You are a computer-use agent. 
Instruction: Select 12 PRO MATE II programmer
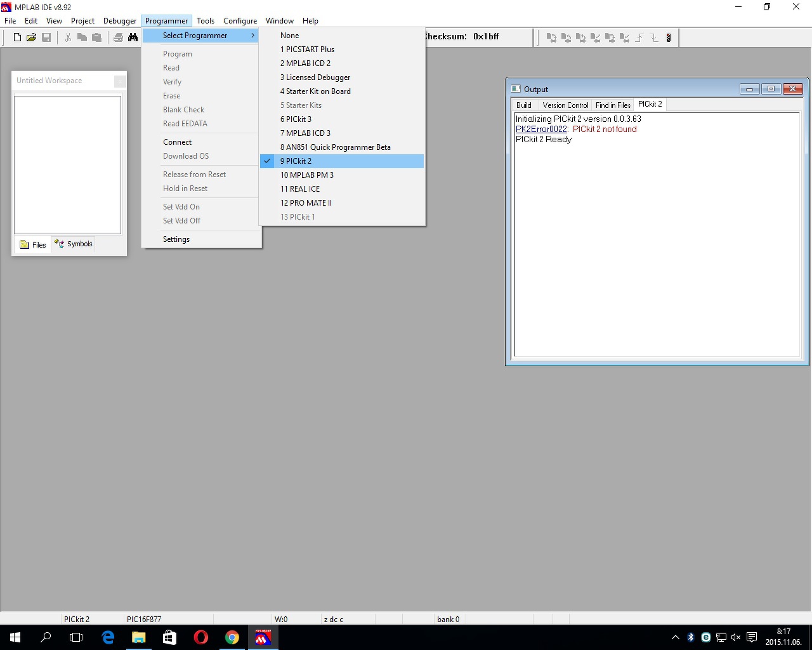point(342,203)
